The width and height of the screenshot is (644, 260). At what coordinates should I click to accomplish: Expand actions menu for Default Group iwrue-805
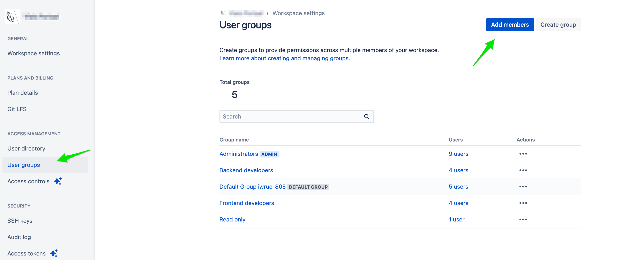point(523,187)
